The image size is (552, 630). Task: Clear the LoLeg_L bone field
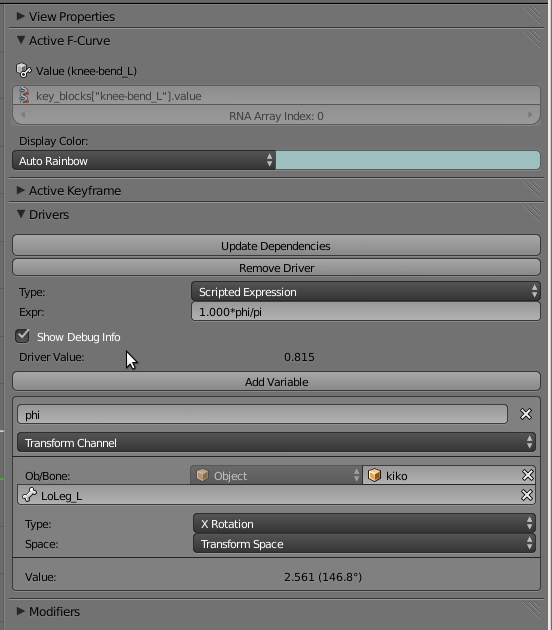(527, 495)
